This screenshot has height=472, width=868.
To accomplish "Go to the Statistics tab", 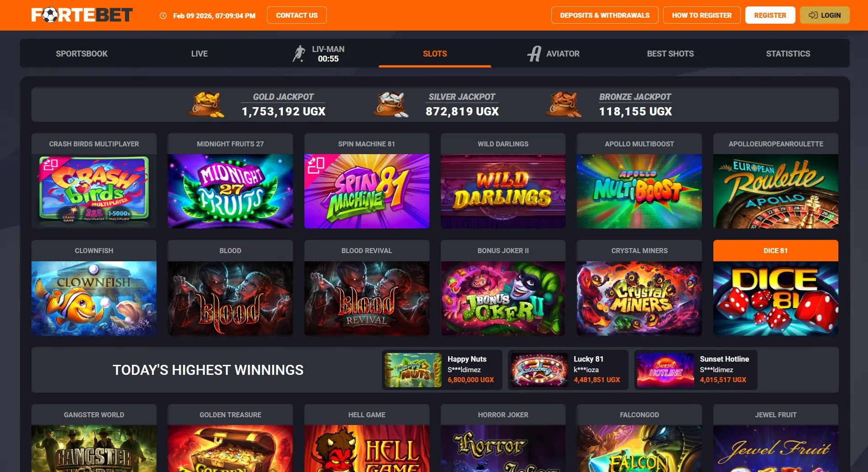I will (x=788, y=54).
